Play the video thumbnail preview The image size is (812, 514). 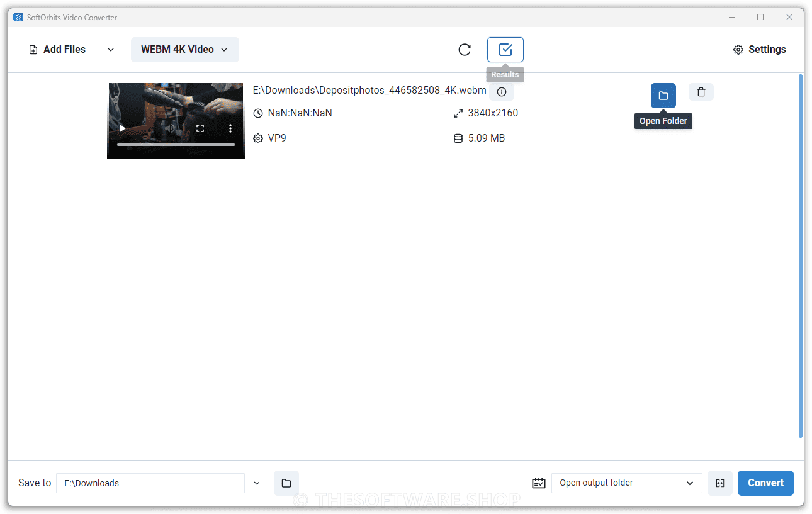(123, 128)
